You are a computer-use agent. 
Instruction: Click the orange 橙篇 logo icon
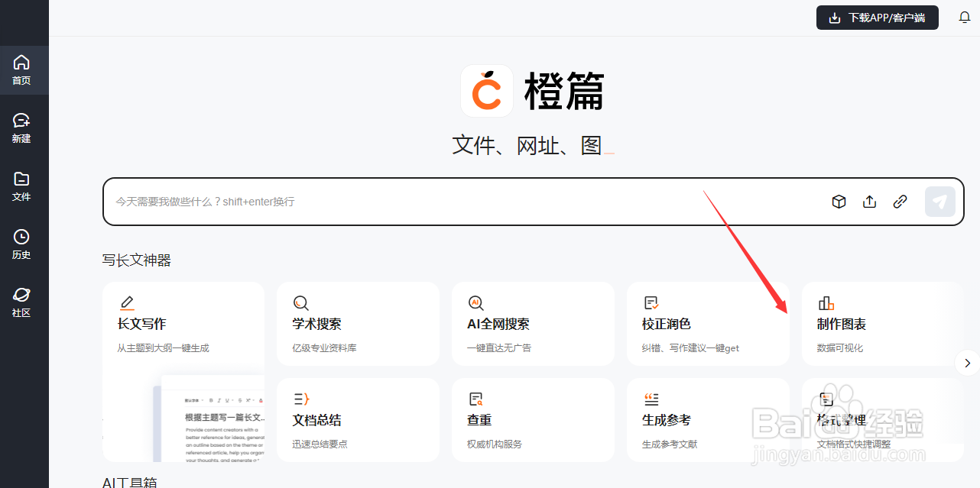(487, 91)
